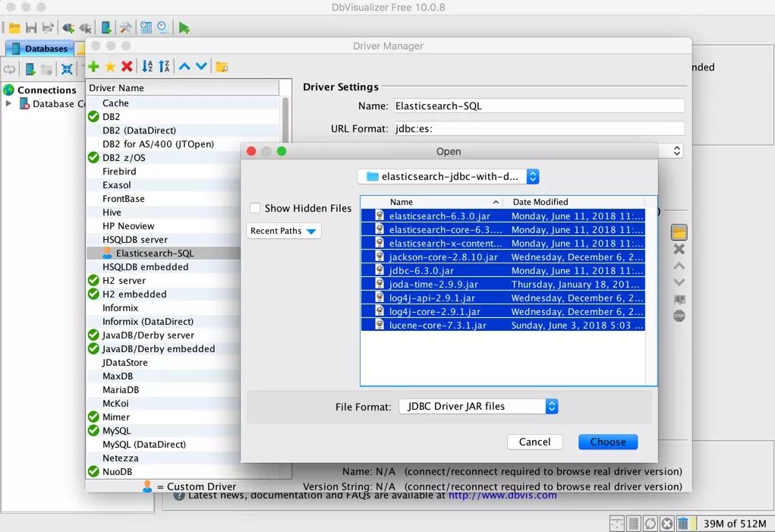This screenshot has height=532, width=775.
Task: Open the www.dbvis.com link
Action: coord(502,495)
